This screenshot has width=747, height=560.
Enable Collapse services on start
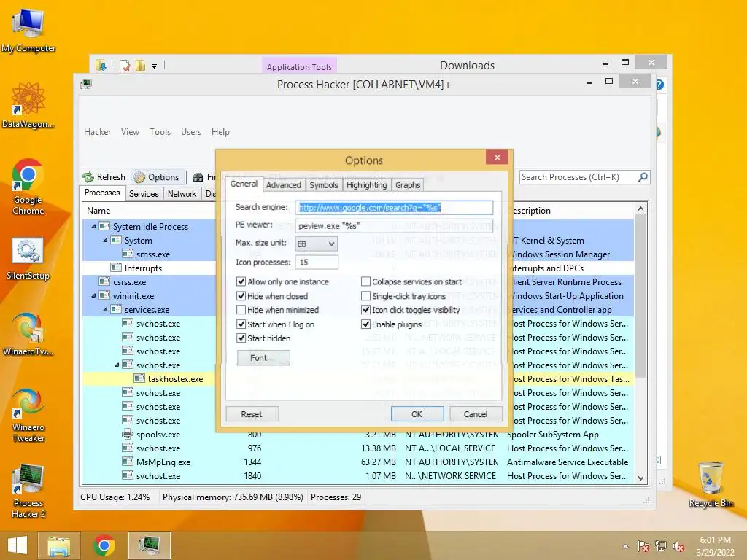366,281
